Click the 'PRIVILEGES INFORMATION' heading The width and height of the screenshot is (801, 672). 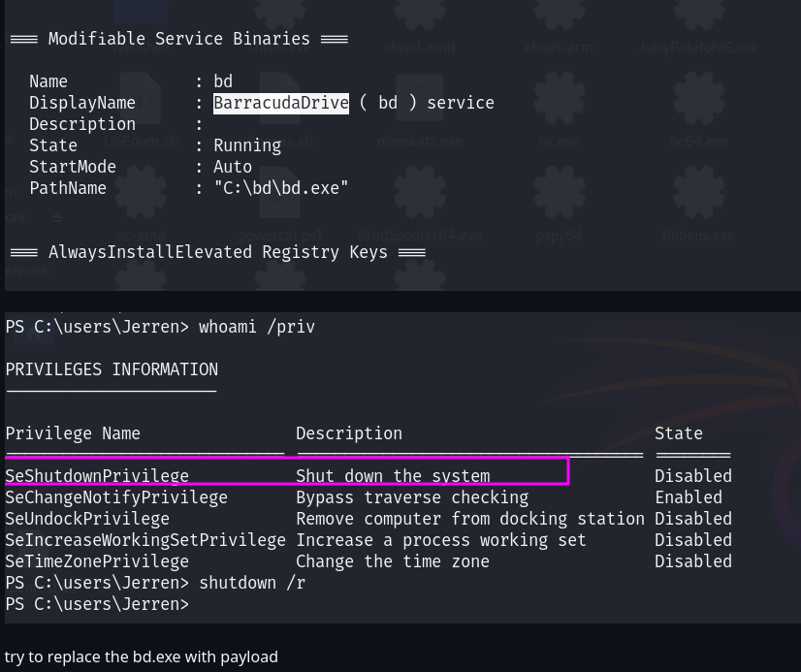(x=112, y=369)
